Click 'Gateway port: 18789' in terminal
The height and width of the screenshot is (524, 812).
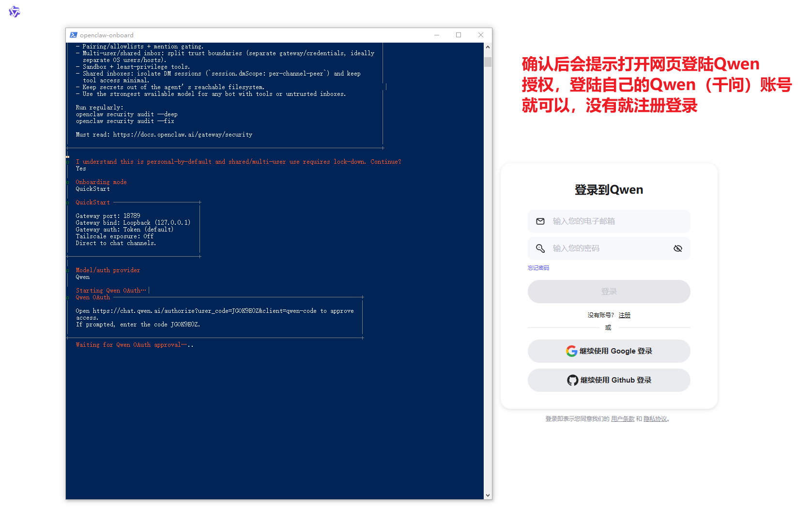pyautogui.click(x=108, y=216)
